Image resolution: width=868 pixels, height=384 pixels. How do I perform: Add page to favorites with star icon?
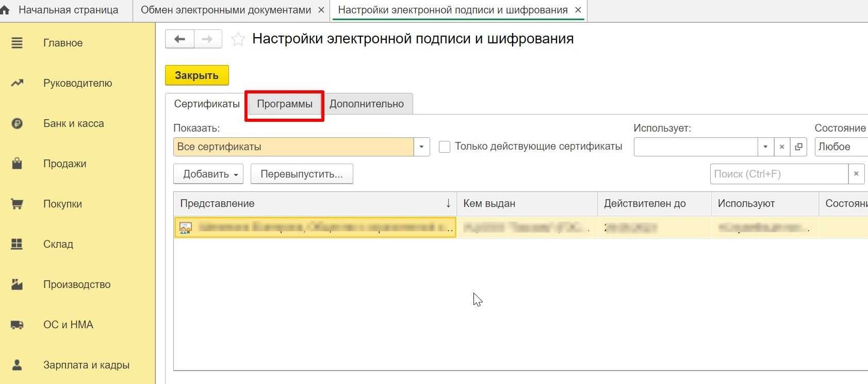point(238,39)
